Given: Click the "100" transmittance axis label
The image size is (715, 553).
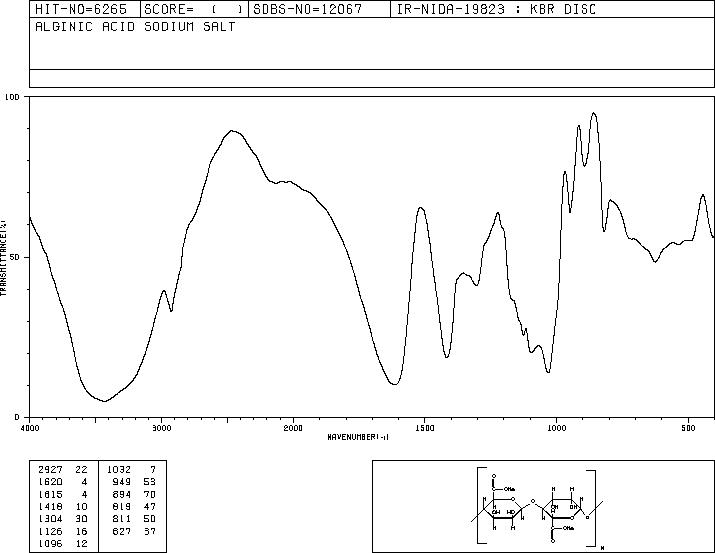Looking at the screenshot, I should click(x=12, y=97).
